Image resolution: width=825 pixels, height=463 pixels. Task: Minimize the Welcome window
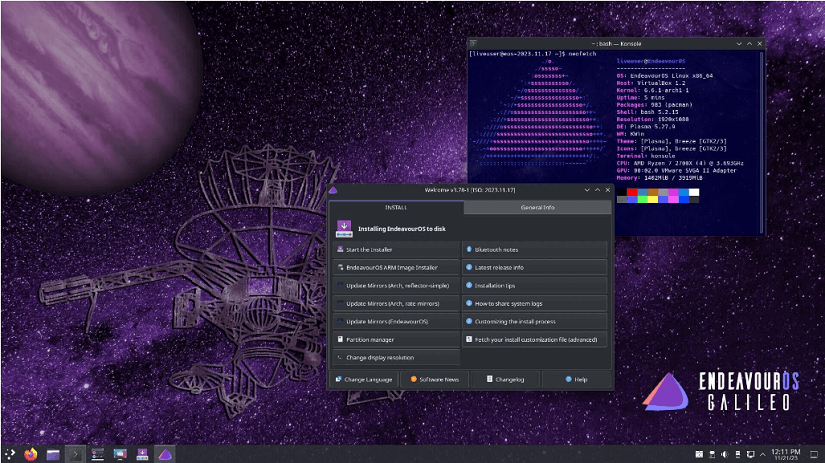click(x=587, y=190)
